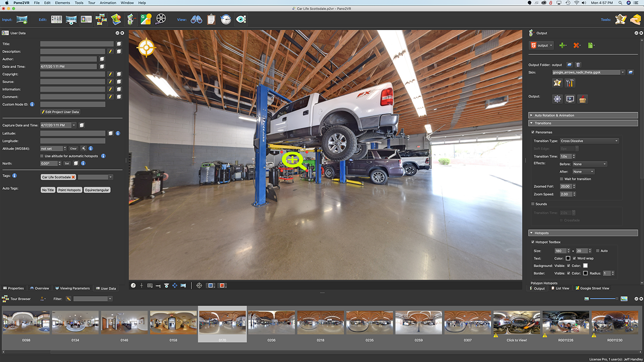This screenshot has height=362, width=644.
Task: Toggle the grid icon in viewer toolbar
Action: [150, 286]
